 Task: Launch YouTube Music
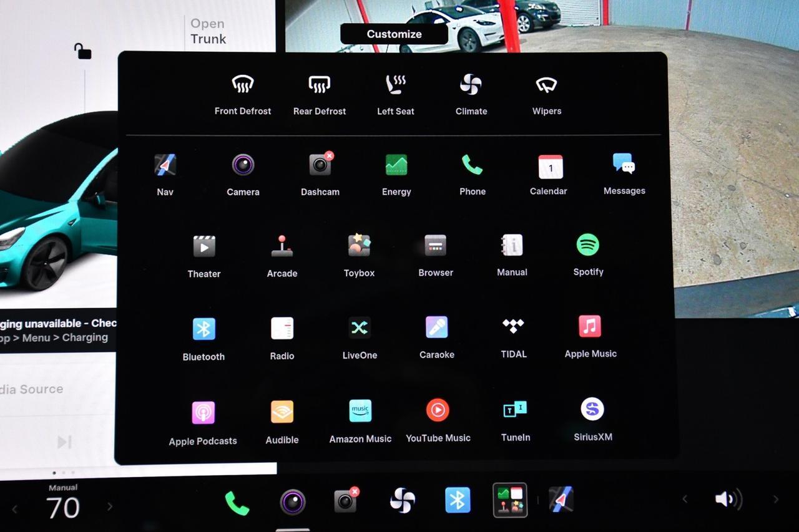click(438, 422)
